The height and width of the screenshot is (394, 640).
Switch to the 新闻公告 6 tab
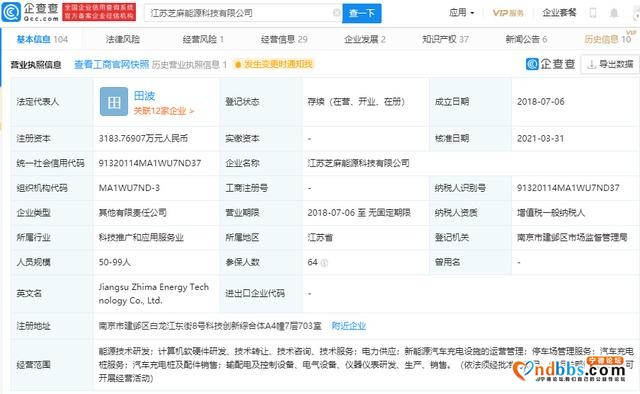click(526, 39)
